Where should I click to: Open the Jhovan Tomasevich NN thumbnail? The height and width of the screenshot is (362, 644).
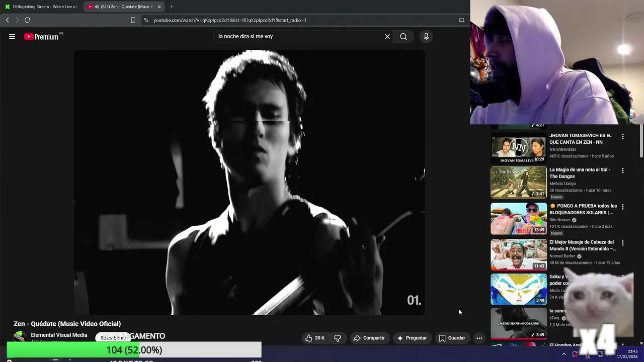(518, 148)
